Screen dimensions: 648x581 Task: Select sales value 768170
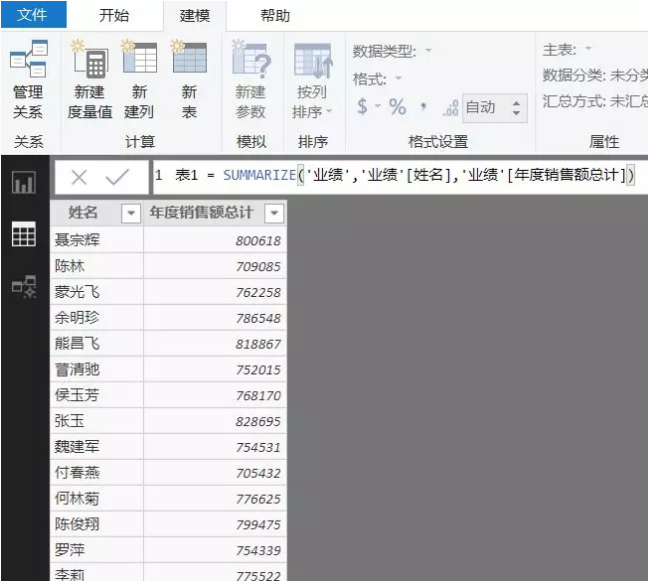215,395
